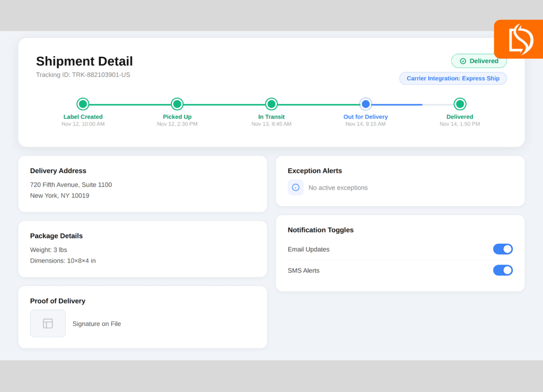Disable Email Updates notifications
The width and height of the screenshot is (543, 392).
[503, 249]
